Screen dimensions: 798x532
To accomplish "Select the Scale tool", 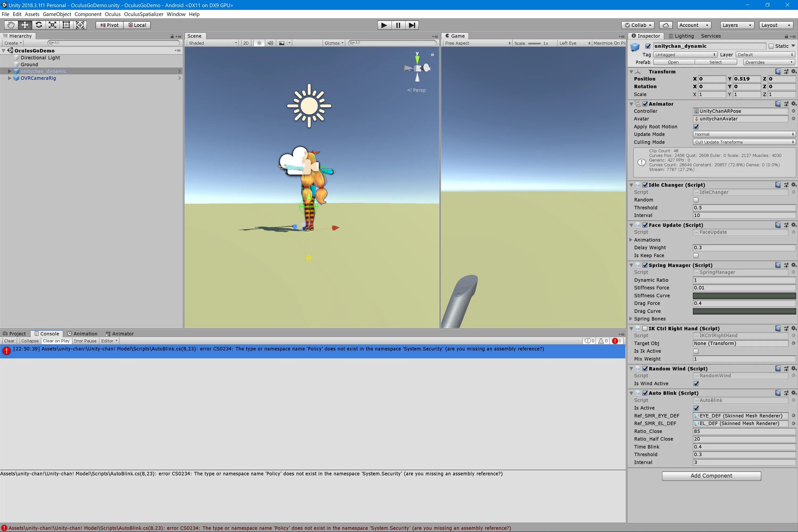I will point(53,25).
